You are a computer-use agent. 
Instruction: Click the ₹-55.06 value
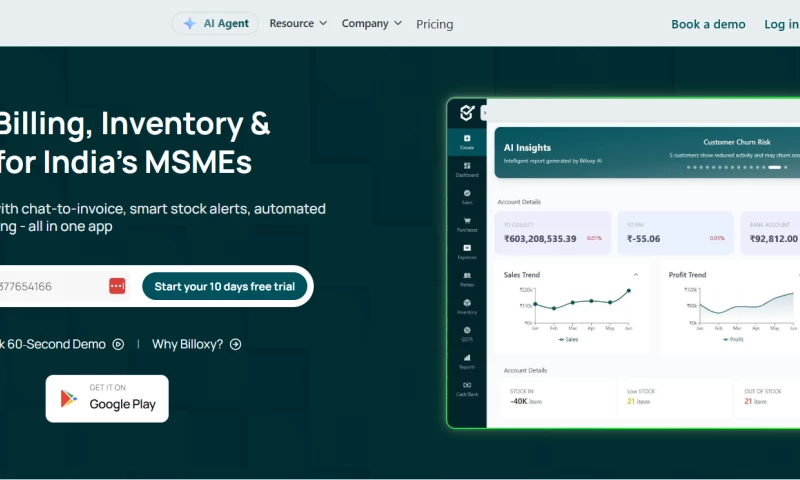point(643,239)
